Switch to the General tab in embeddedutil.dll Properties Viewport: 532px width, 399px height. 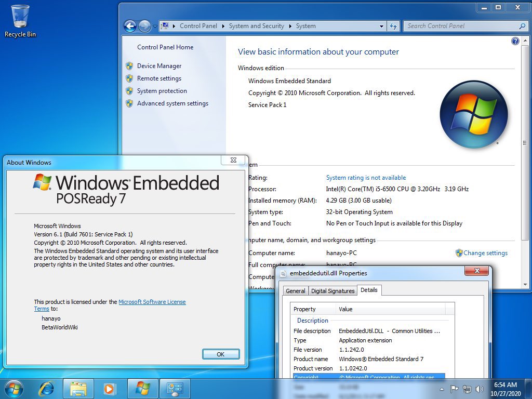[295, 291]
